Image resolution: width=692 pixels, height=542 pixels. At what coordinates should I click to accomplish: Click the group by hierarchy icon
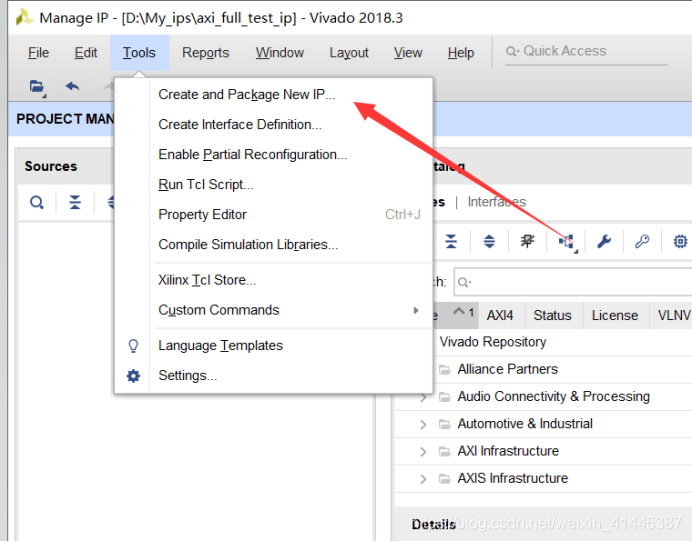[567, 242]
